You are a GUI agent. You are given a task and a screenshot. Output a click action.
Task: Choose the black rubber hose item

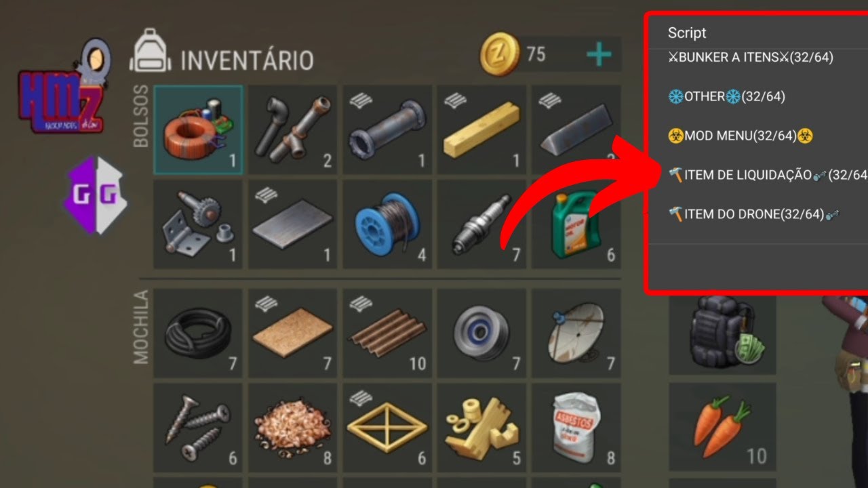[x=198, y=333]
